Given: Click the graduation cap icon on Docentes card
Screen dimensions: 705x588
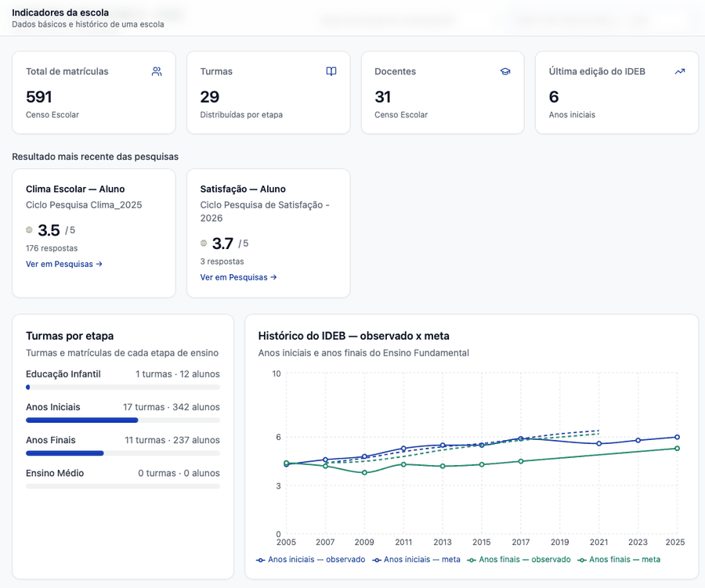Looking at the screenshot, I should [x=505, y=71].
